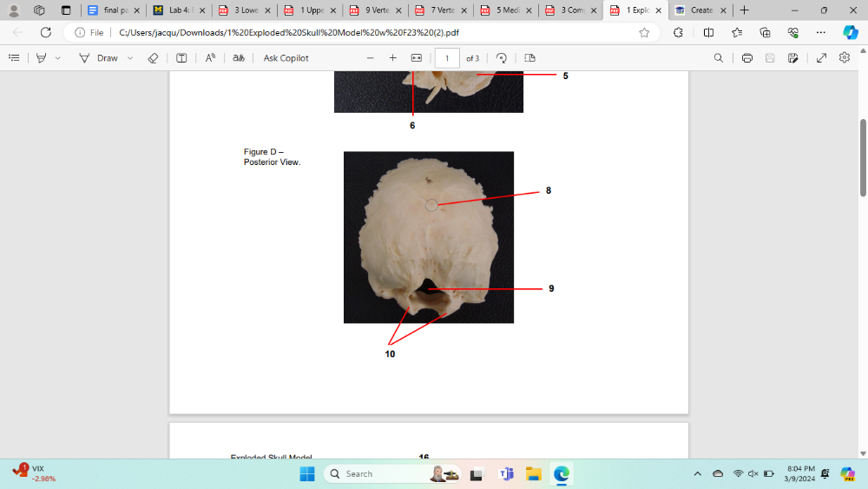Viewport: 868px width, 489px height.
Task: Click the Draw tool button
Action: point(98,58)
